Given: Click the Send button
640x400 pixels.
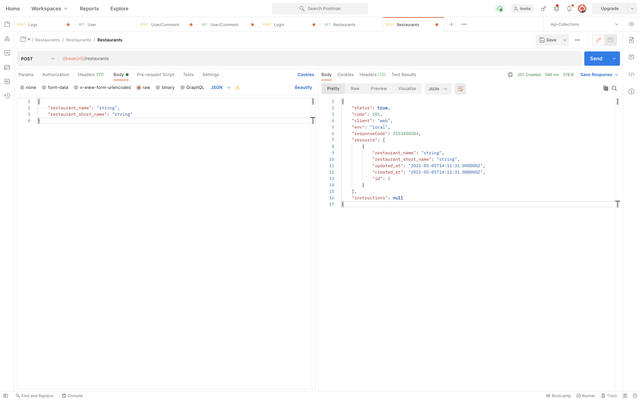Looking at the screenshot, I should coord(596,59).
